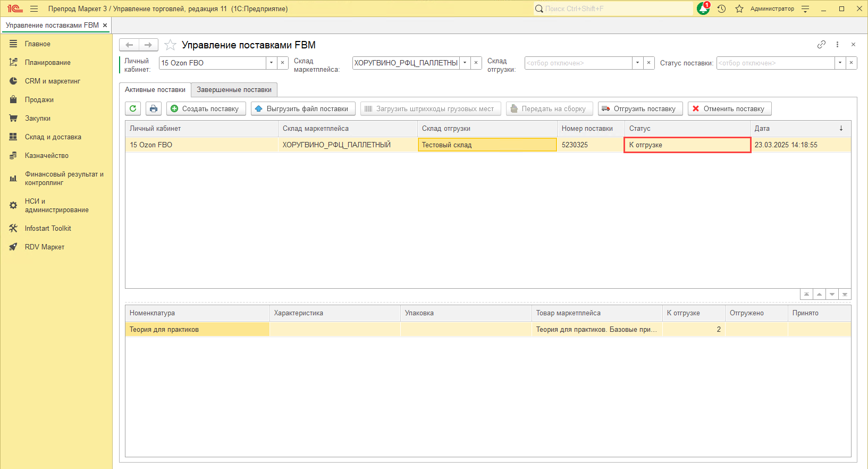Switch to Завершенные поставки tab

234,90
